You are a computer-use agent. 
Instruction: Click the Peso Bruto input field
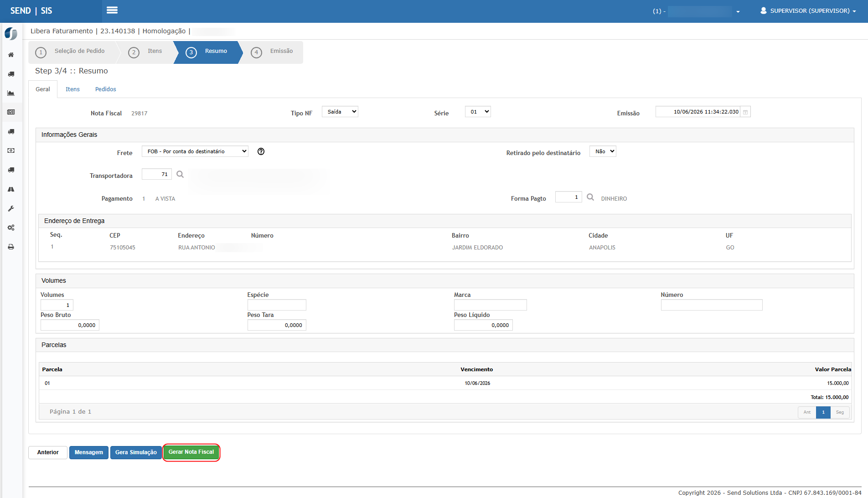point(70,325)
